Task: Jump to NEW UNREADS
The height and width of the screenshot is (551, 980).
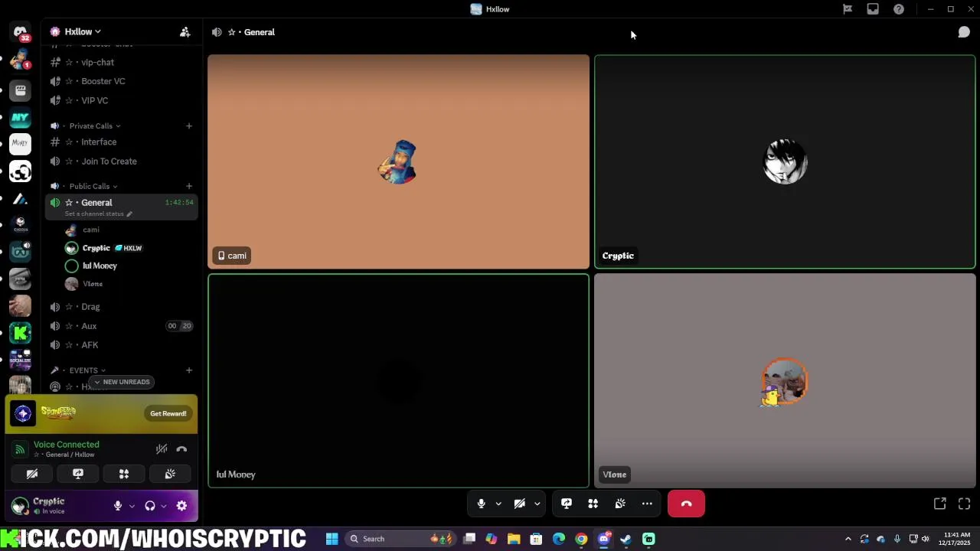Action: [121, 382]
